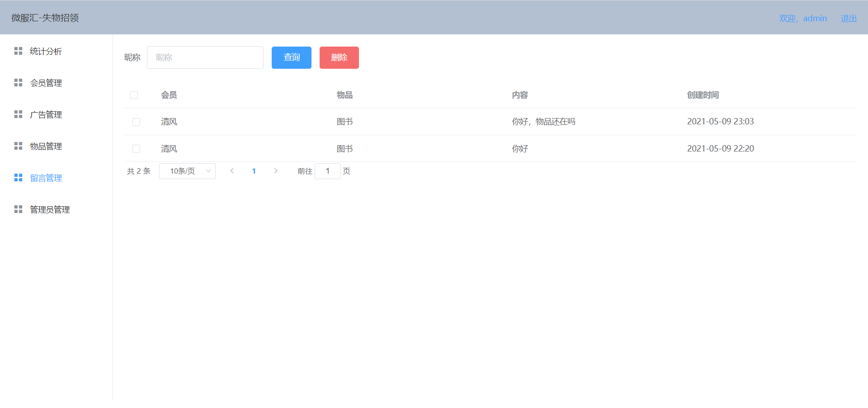Click the 会员管理 grid icon in the sidebar
Image resolution: width=868 pixels, height=408 pixels.
[18, 83]
